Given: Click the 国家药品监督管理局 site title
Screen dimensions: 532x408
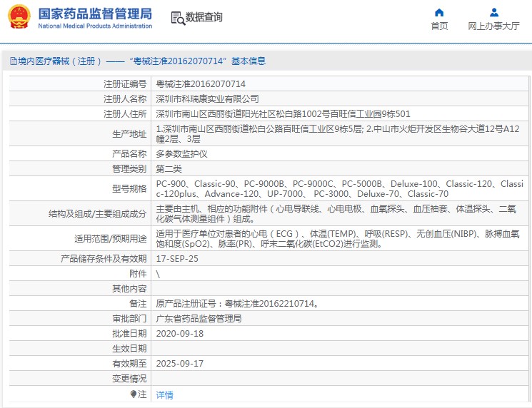Looking at the screenshot, I should [94, 14].
